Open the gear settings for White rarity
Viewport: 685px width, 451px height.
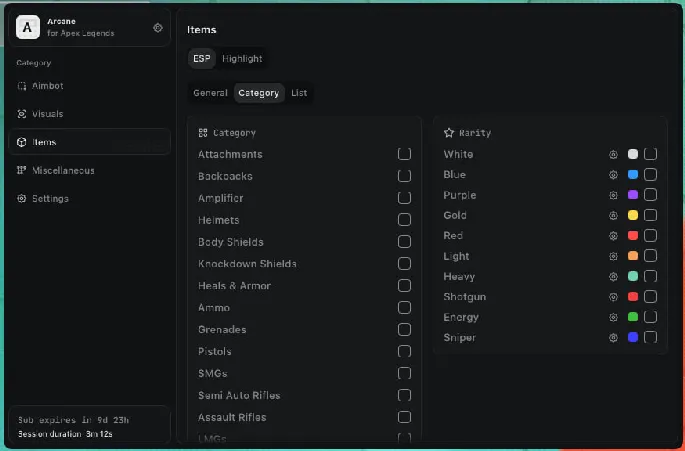pyautogui.click(x=614, y=154)
